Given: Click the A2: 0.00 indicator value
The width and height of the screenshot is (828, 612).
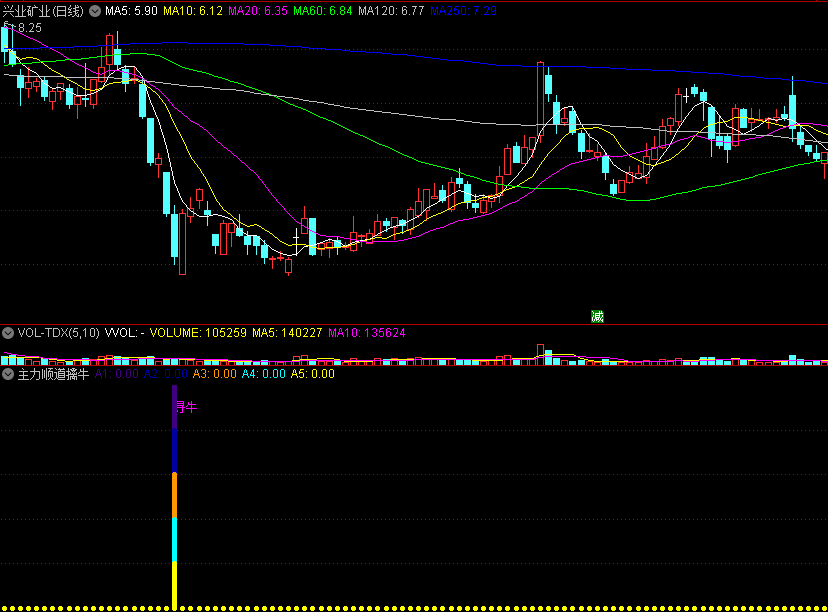Looking at the screenshot, I should click(166, 374).
